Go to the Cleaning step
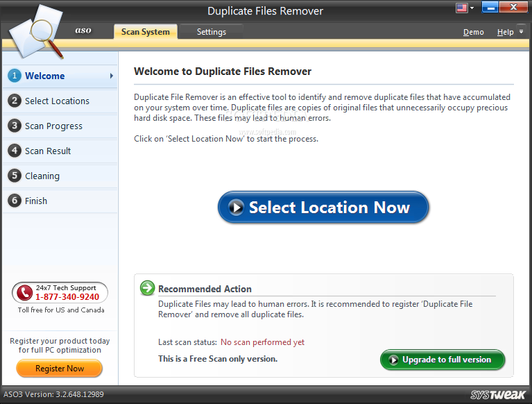This screenshot has width=532, height=404. coord(60,176)
